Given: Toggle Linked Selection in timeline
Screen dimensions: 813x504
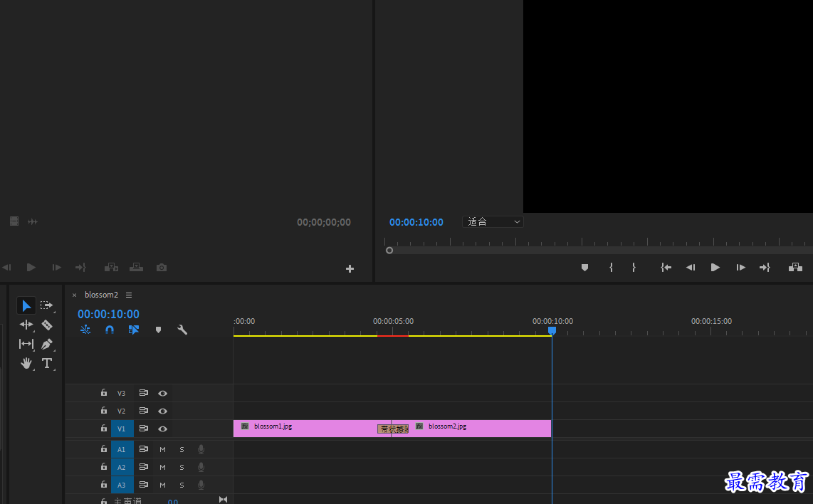Looking at the screenshot, I should (x=134, y=330).
